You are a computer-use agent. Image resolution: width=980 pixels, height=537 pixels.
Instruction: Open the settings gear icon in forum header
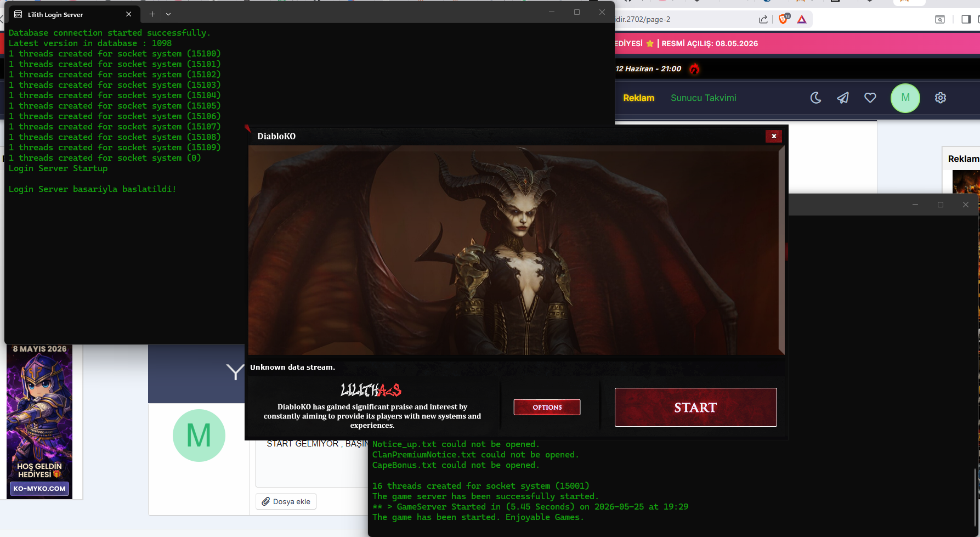click(x=941, y=98)
